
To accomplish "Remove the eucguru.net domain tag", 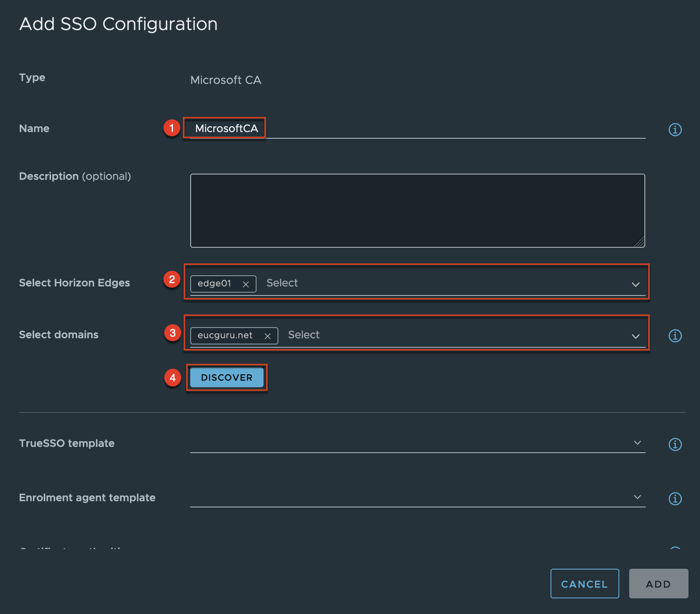I will tap(268, 336).
